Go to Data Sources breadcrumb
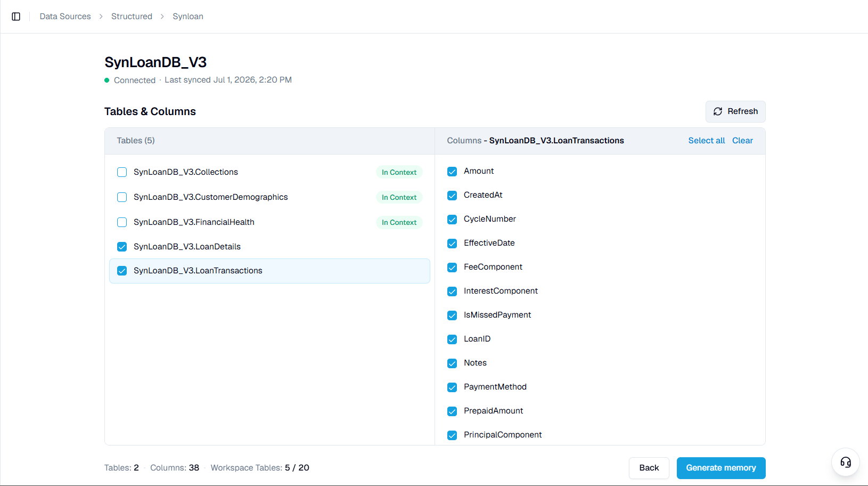This screenshot has height=486, width=868. [65, 17]
